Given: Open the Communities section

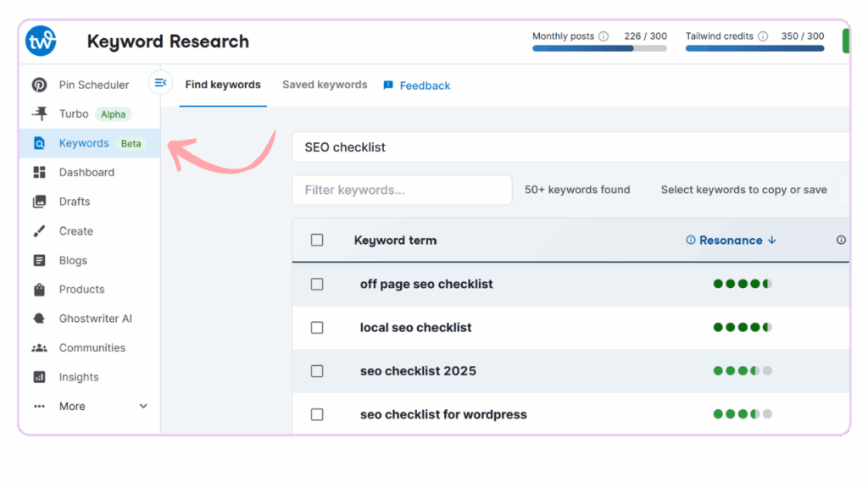Looking at the screenshot, I should tap(92, 347).
